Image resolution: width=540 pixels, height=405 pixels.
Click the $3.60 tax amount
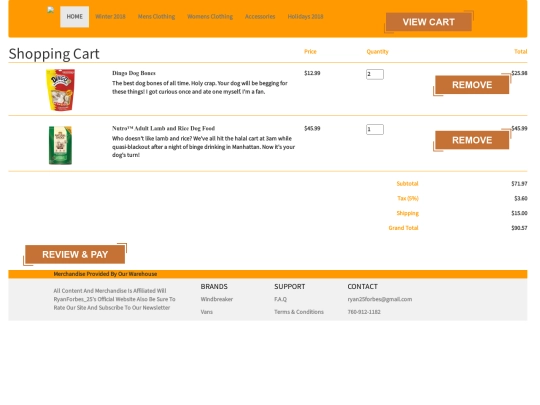521,198
